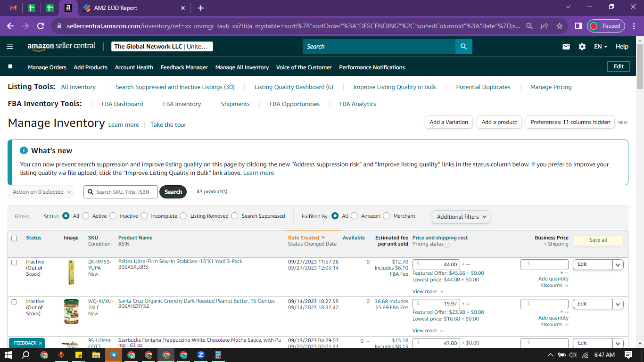The height and width of the screenshot is (362, 644).
Task: Click the bookmark flag icon beside Manage Orders
Action: coord(10,67)
